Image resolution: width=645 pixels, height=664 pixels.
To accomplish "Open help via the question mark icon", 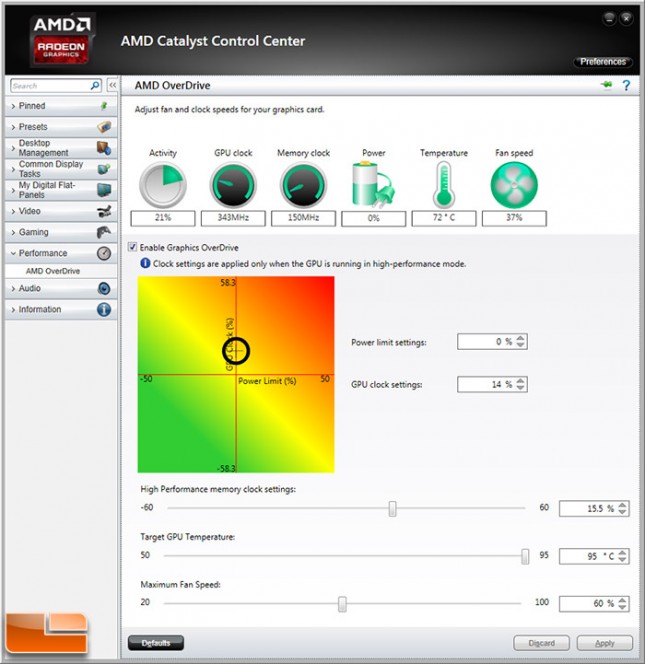I will pos(626,86).
